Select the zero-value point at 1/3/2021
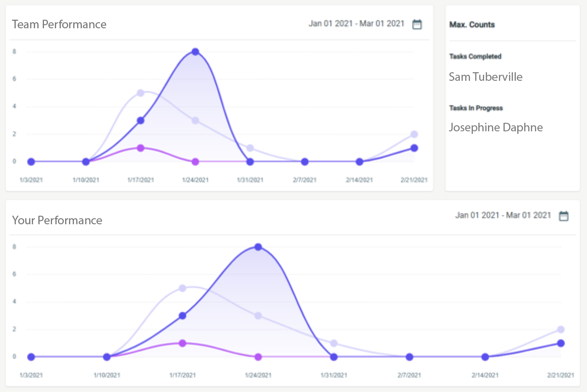This screenshot has width=587, height=392. pyautogui.click(x=31, y=162)
